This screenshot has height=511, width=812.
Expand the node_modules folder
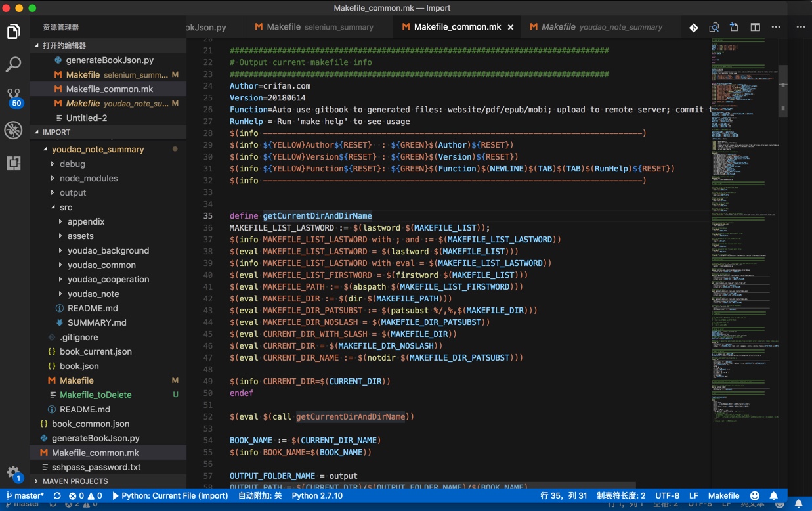88,178
